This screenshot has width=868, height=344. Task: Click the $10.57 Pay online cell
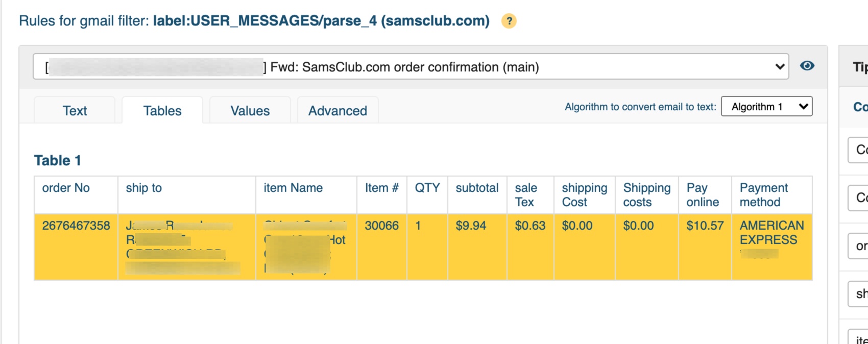click(705, 226)
